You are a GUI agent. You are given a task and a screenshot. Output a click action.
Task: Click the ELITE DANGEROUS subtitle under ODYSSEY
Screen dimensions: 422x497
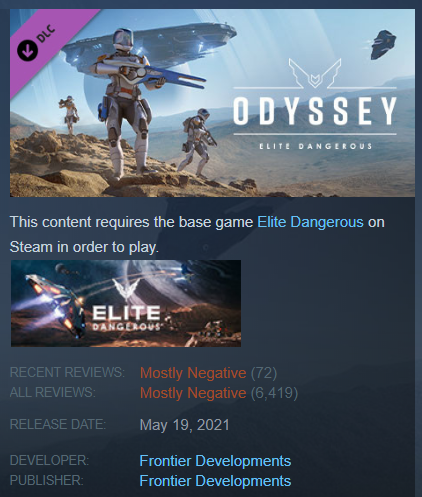click(x=315, y=146)
